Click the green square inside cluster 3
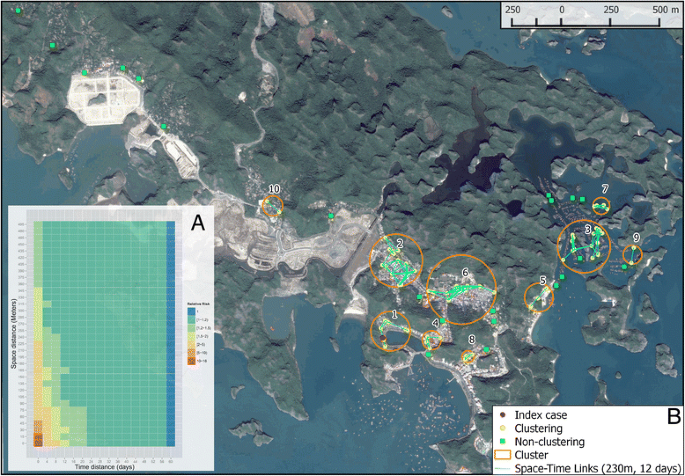 (580, 259)
